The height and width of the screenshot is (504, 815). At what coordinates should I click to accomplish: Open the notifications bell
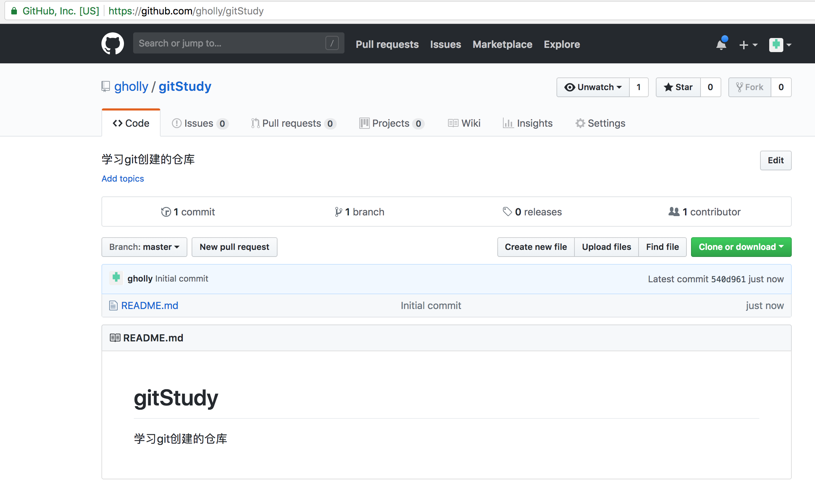721,44
